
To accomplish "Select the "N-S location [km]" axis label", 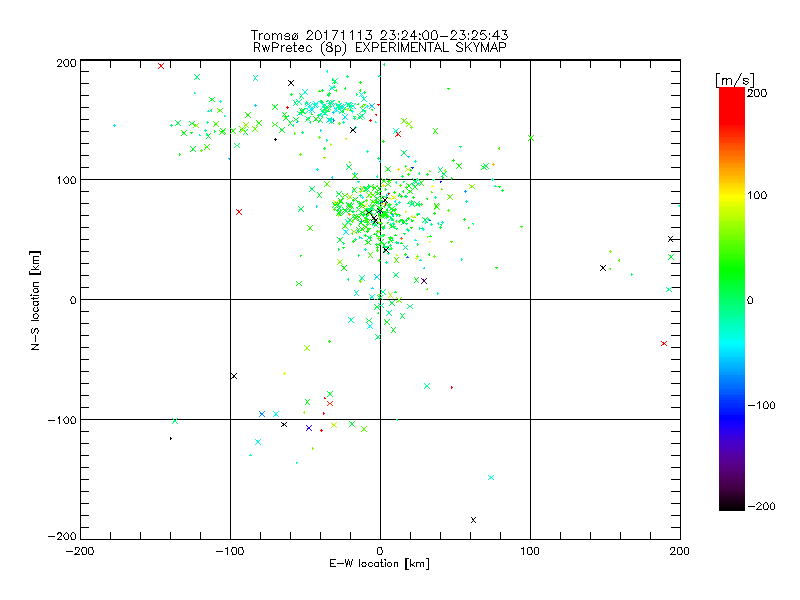I will click(x=35, y=301).
